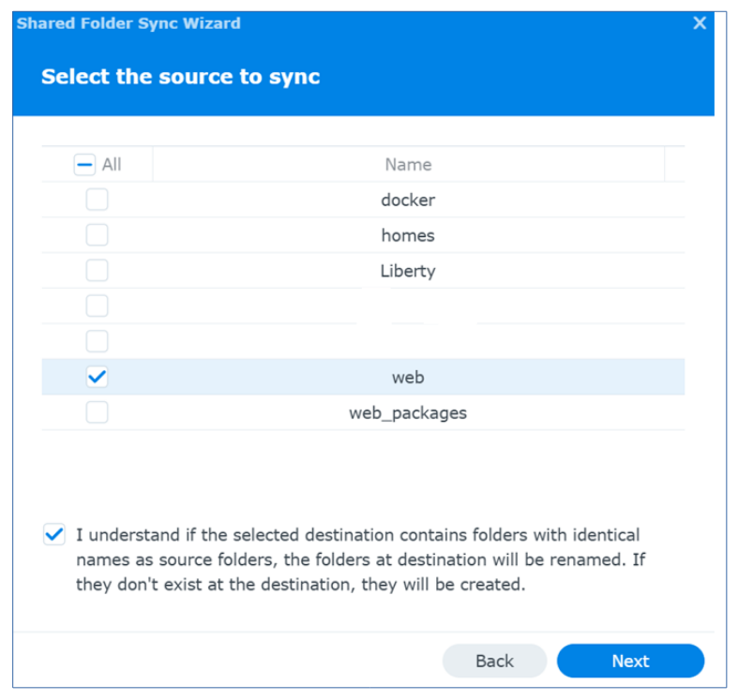
Task: Enable the homes folder checkbox
Action: click(x=97, y=235)
